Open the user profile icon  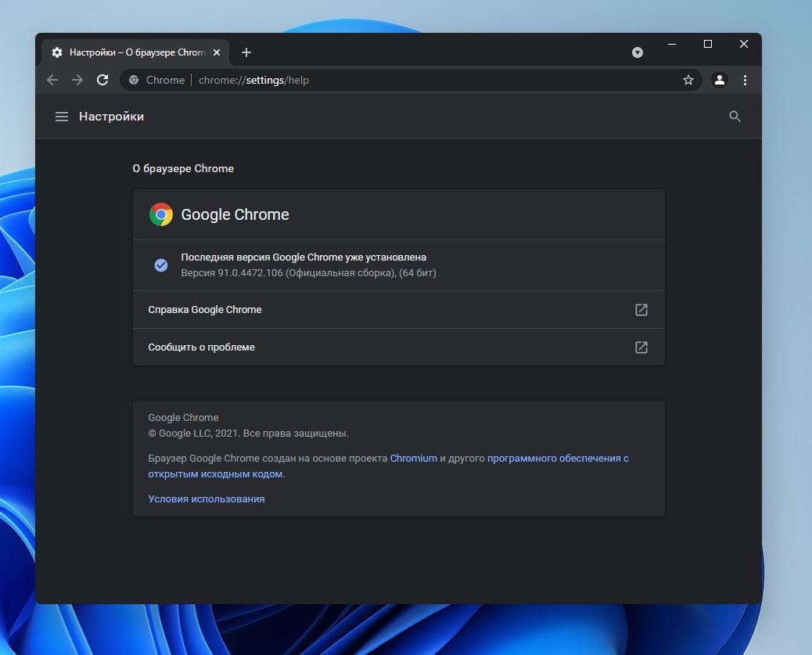(720, 80)
